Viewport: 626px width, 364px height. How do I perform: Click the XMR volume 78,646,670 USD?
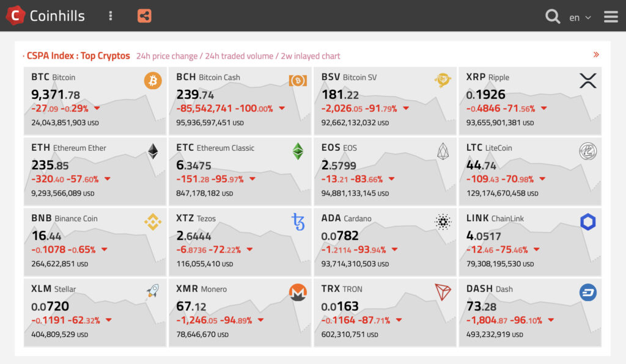point(202,335)
